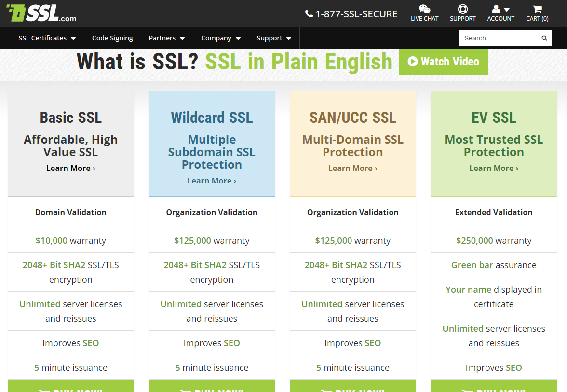Follow Learn More under Basic SSL

point(71,169)
